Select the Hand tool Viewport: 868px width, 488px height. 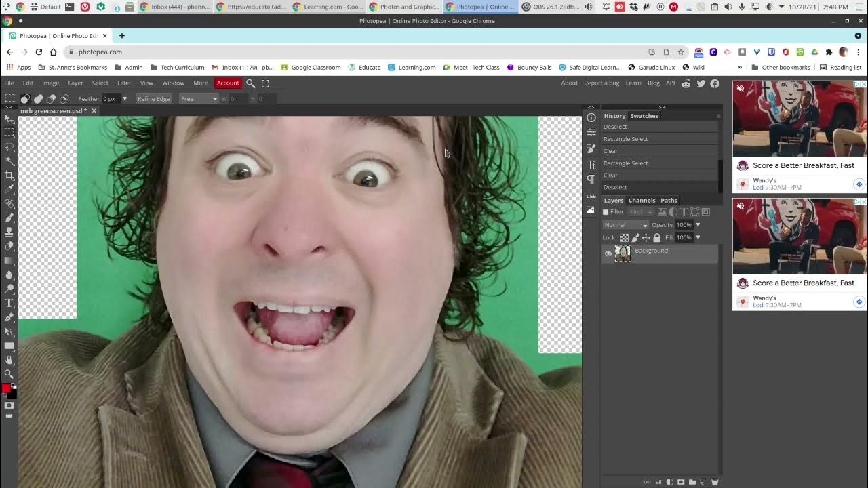9,360
